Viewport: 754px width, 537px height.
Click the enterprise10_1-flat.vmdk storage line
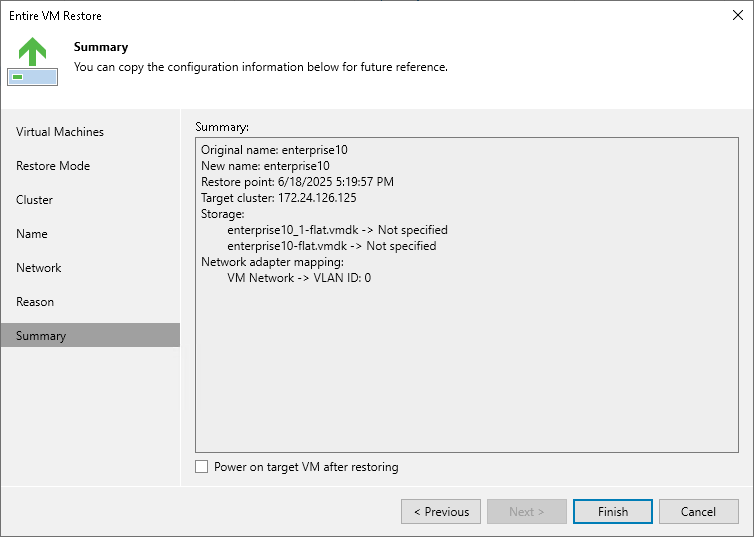tap(338, 230)
